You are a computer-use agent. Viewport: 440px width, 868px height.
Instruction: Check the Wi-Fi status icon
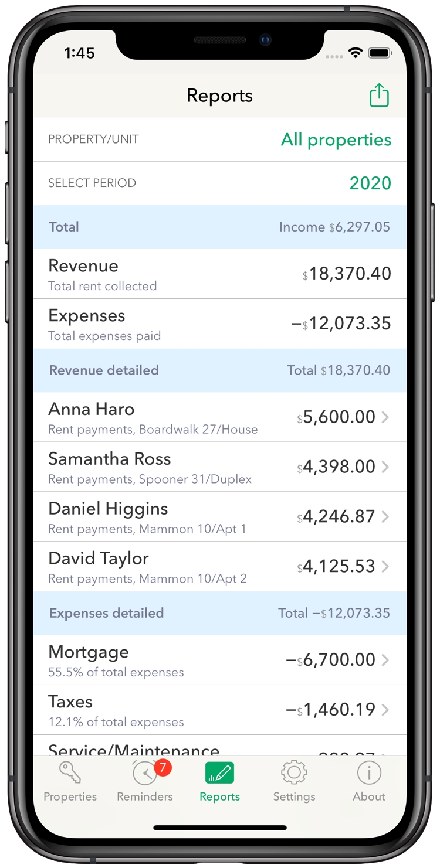click(x=355, y=53)
